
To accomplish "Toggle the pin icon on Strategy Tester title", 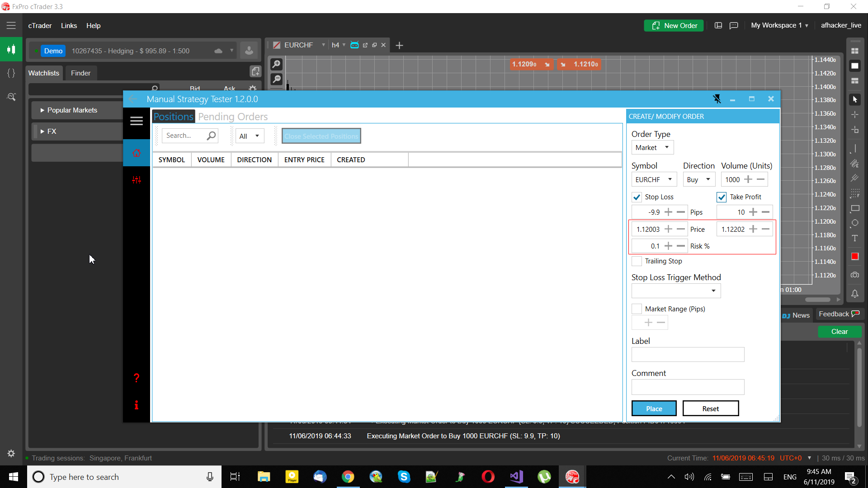I will [x=717, y=99].
